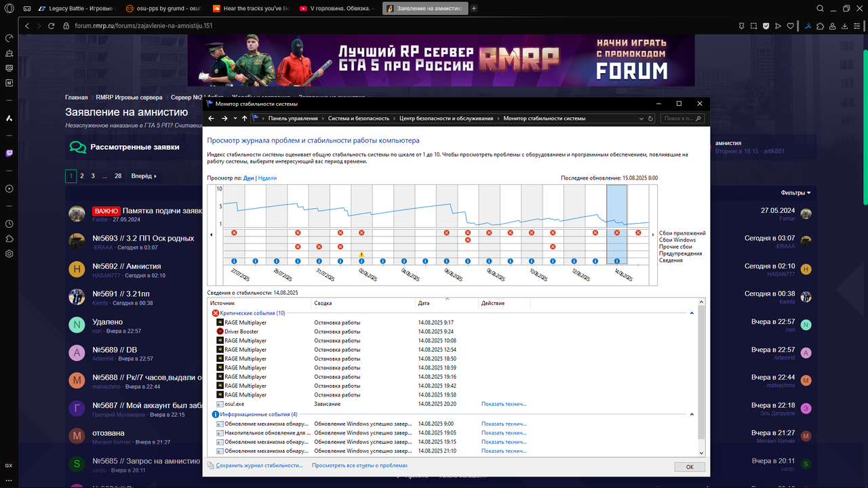Collapse the Informational events group
The width and height of the screenshot is (868, 488).
click(x=692, y=414)
